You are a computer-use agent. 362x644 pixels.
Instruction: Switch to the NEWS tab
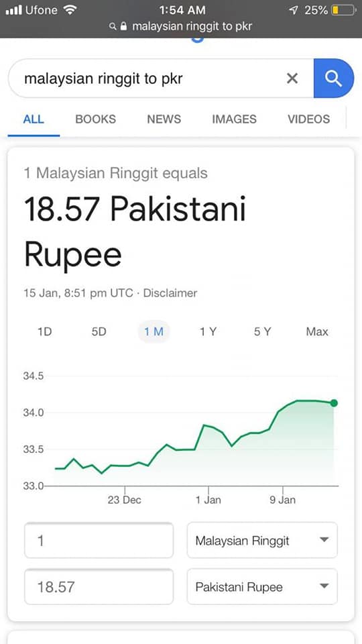pos(164,119)
